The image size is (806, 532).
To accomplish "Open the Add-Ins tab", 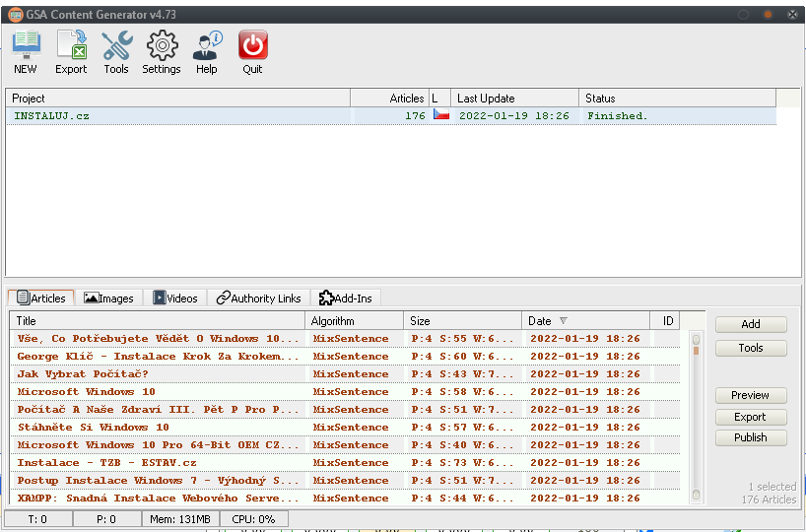I will pyautogui.click(x=345, y=298).
